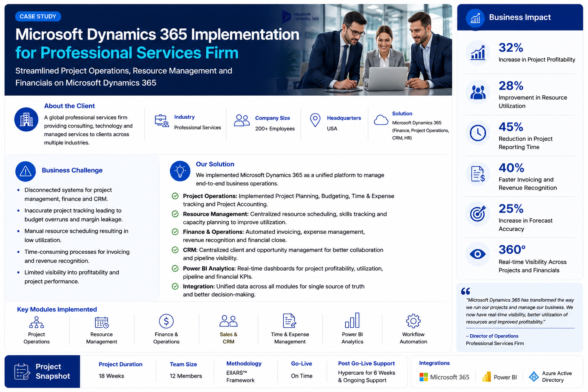This screenshot has width=588, height=392.
Task: Click the checkmark beside the Project Operations bullet
Action: (x=175, y=196)
